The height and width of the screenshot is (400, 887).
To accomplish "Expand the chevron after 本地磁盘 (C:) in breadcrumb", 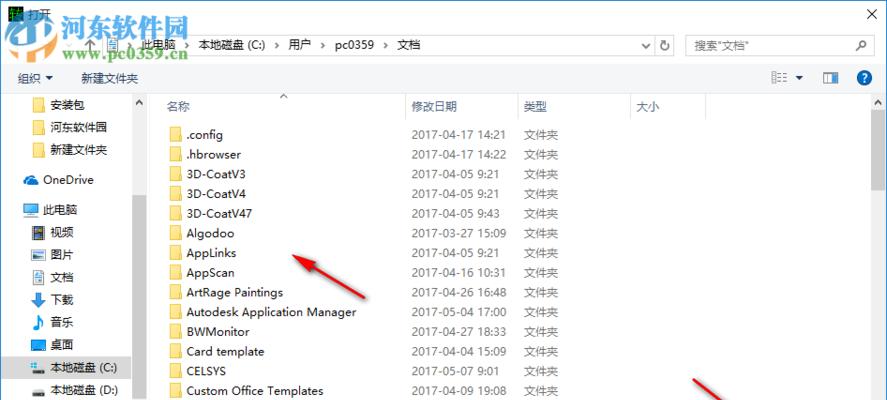I will pyautogui.click(x=277, y=45).
